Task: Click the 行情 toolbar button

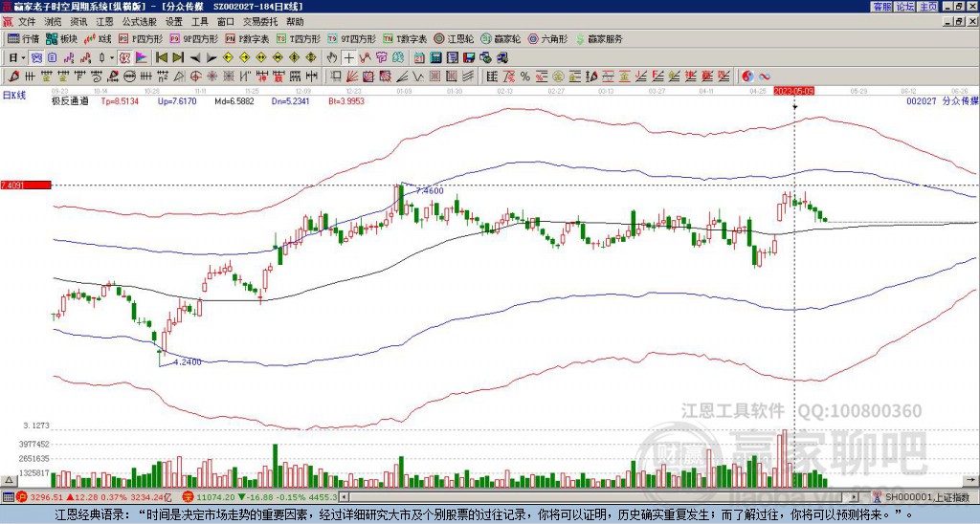Action: click(24, 38)
